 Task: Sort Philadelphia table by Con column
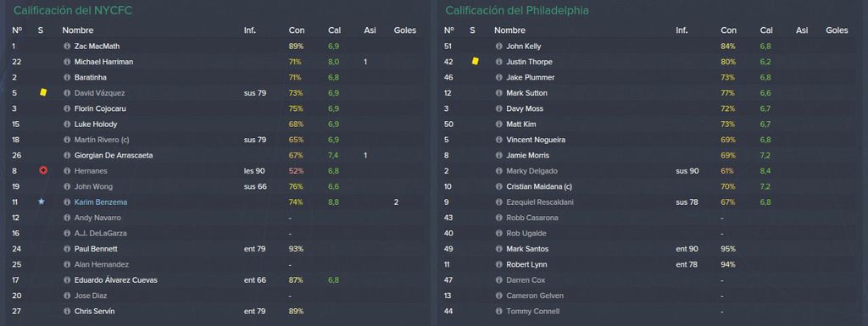728,30
